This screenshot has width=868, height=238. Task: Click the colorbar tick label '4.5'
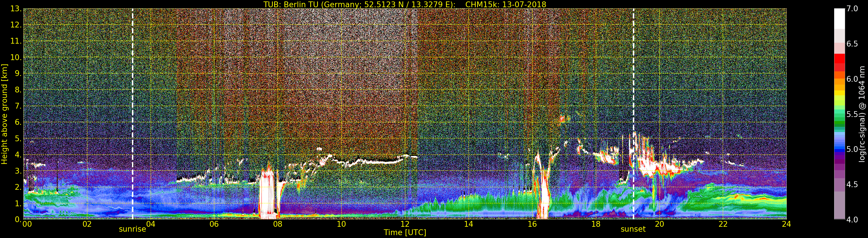pyautogui.click(x=852, y=185)
